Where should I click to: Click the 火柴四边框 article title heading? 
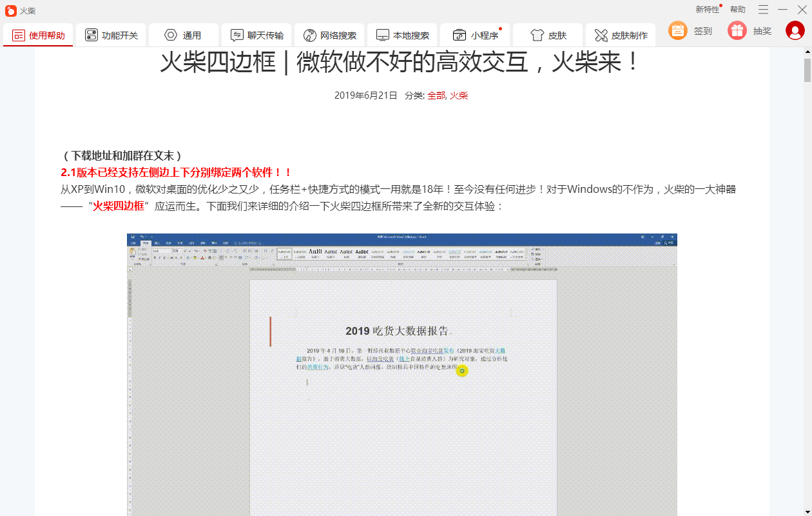tap(401, 63)
